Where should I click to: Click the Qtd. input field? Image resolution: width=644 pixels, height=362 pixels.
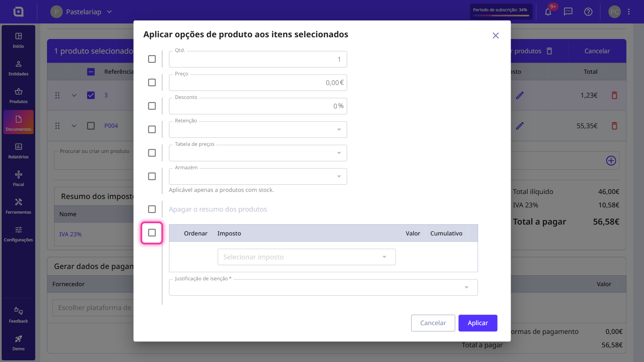point(258,59)
